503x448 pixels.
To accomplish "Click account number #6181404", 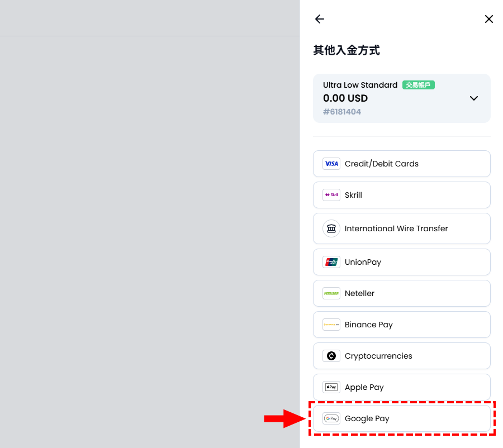I will pyautogui.click(x=342, y=112).
